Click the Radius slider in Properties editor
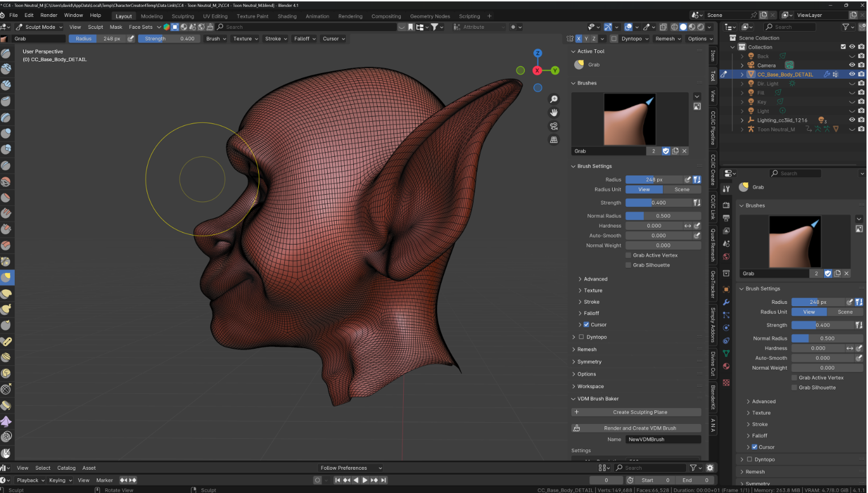Screen dimensions: 868x493 point(818,302)
